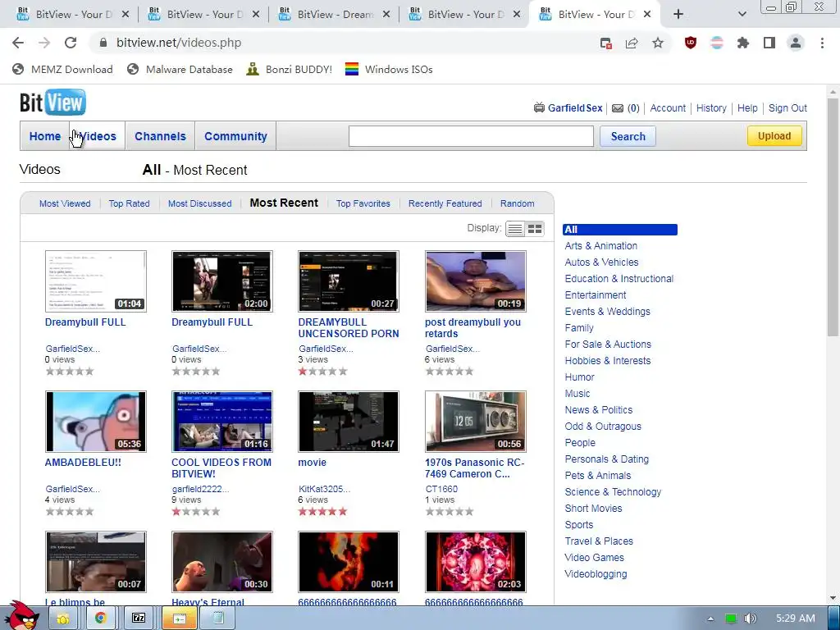Click the Chrome taskbar icon
Image resolution: width=840 pixels, height=630 pixels.
pos(100,619)
